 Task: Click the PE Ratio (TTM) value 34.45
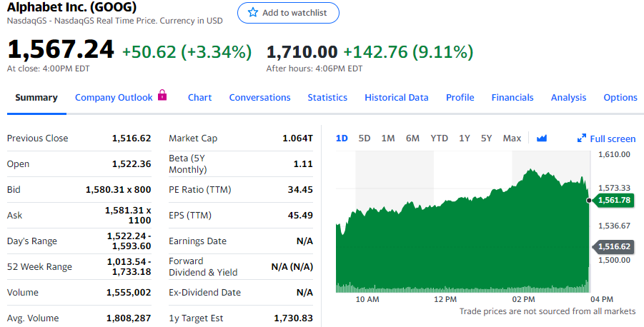coord(300,189)
